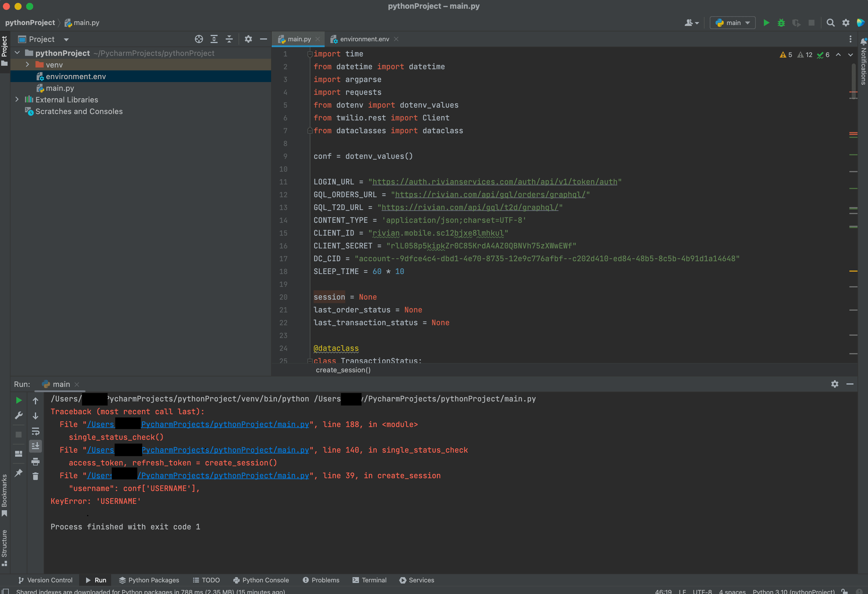Viewport: 868px width, 594px height.
Task: Run main with coverage
Action: point(796,23)
